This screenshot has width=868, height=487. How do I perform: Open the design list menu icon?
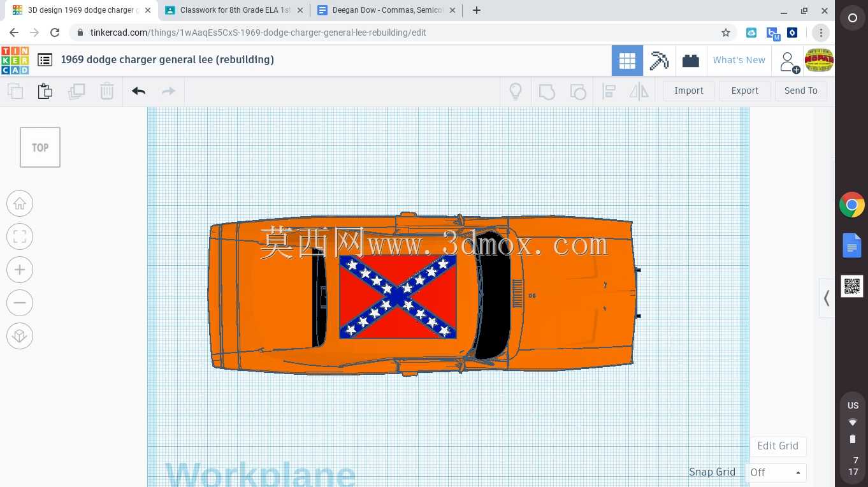[45, 60]
